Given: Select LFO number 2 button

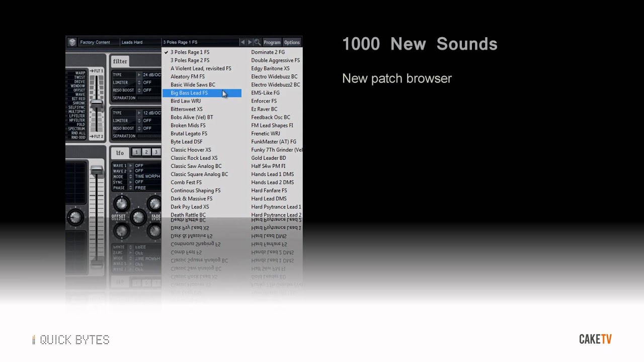Looking at the screenshot, I should click(x=146, y=152).
